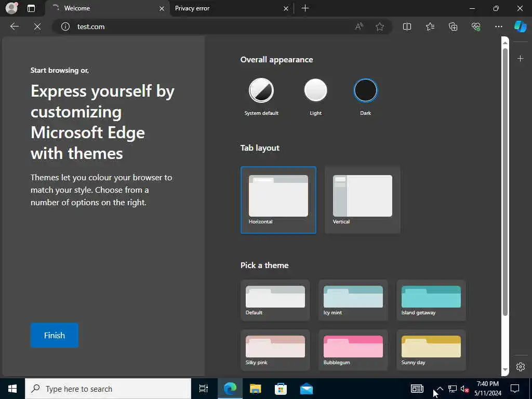Open a new tab
Image resolution: width=532 pixels, height=399 pixels.
click(x=305, y=8)
